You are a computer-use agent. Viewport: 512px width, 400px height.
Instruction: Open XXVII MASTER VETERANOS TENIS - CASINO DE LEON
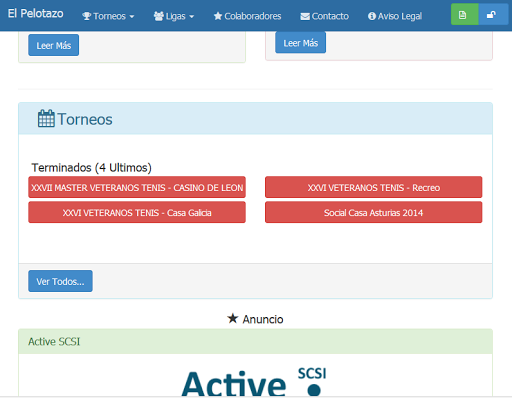click(x=137, y=187)
